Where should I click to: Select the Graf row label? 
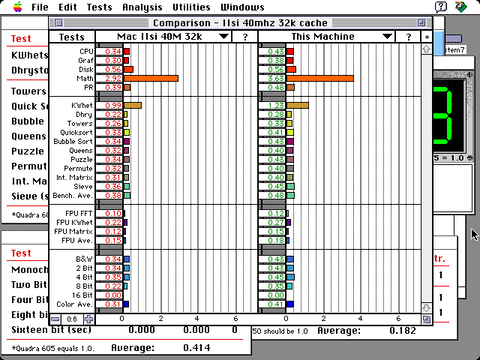(x=86, y=60)
